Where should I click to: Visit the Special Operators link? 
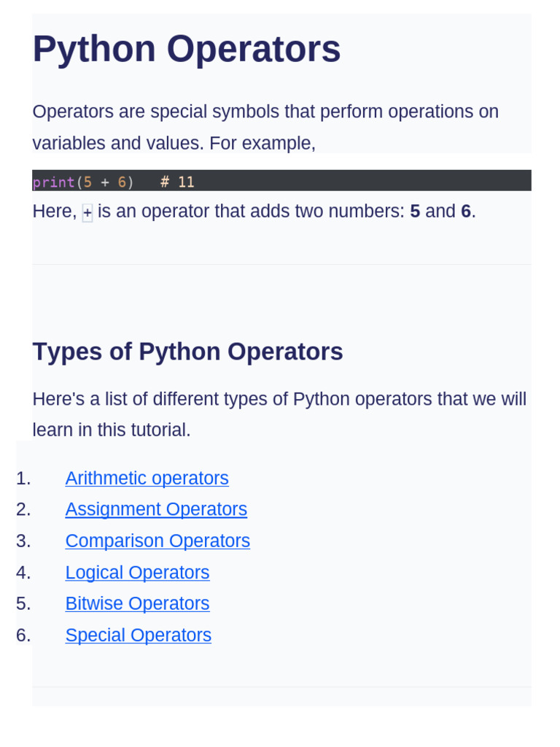click(x=138, y=635)
